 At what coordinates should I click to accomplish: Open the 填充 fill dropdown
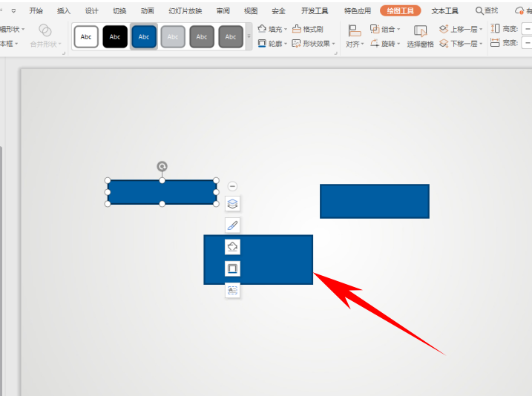[x=272, y=29]
